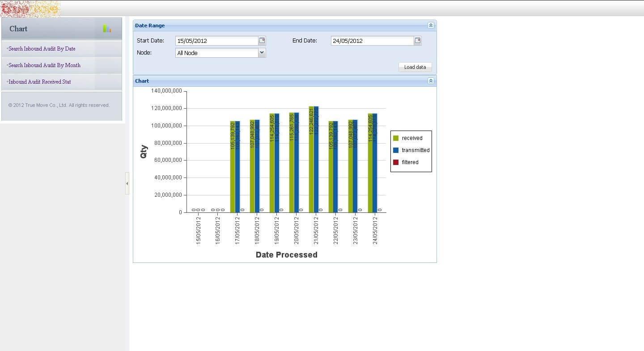Go to Inbound Audit Received Stat
The image size is (644, 351).
coord(40,82)
